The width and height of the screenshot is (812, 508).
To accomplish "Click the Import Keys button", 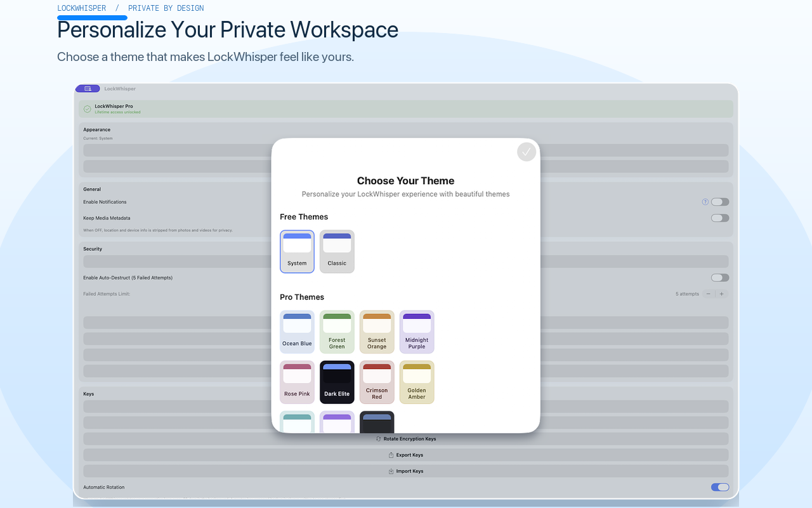I will (x=406, y=471).
